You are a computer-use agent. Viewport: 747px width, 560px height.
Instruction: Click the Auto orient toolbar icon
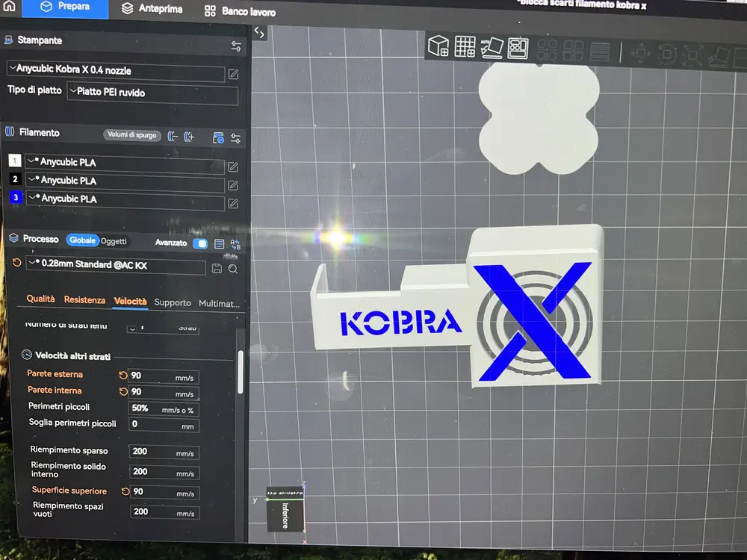(492, 48)
